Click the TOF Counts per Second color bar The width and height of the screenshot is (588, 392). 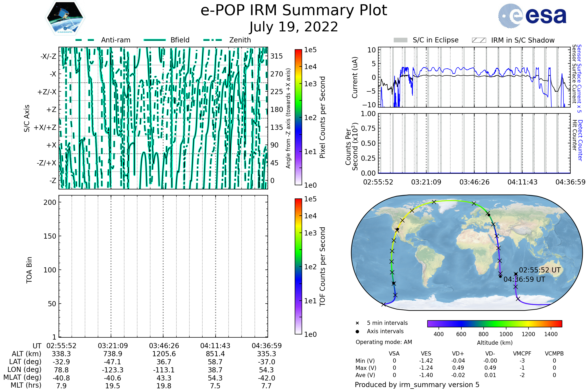298,266
